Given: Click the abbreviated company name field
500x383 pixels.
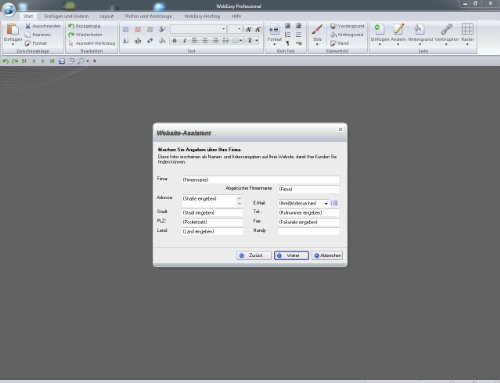Looking at the screenshot, I should tap(308, 189).
